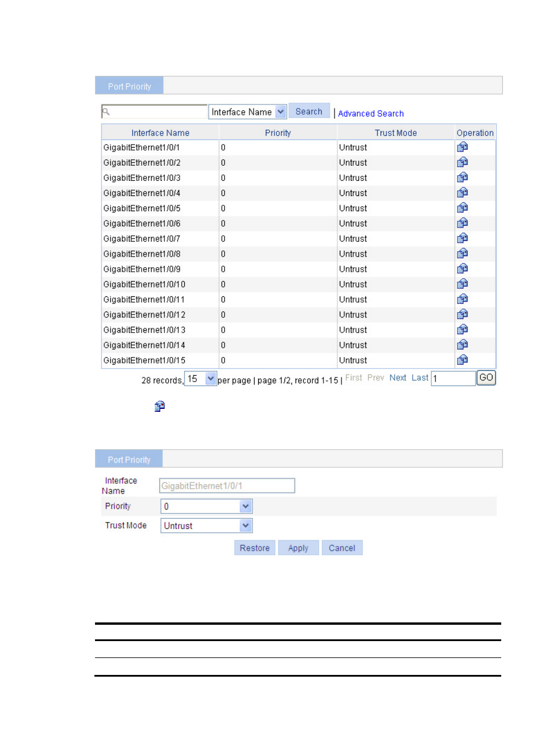Click the Apply button

[298, 548]
